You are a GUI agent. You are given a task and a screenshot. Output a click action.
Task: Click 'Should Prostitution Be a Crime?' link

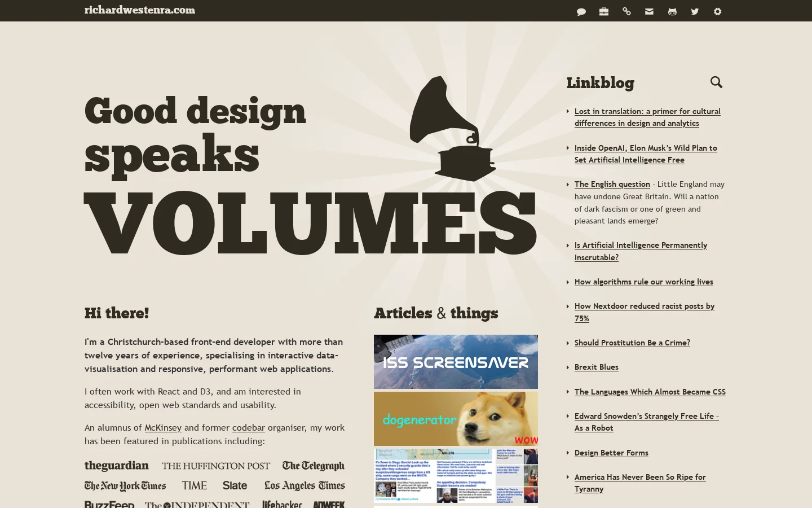pos(632,343)
